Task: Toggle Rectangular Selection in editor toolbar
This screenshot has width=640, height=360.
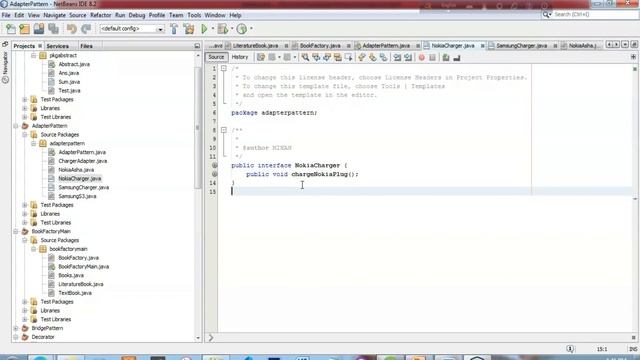Action: [349, 58]
